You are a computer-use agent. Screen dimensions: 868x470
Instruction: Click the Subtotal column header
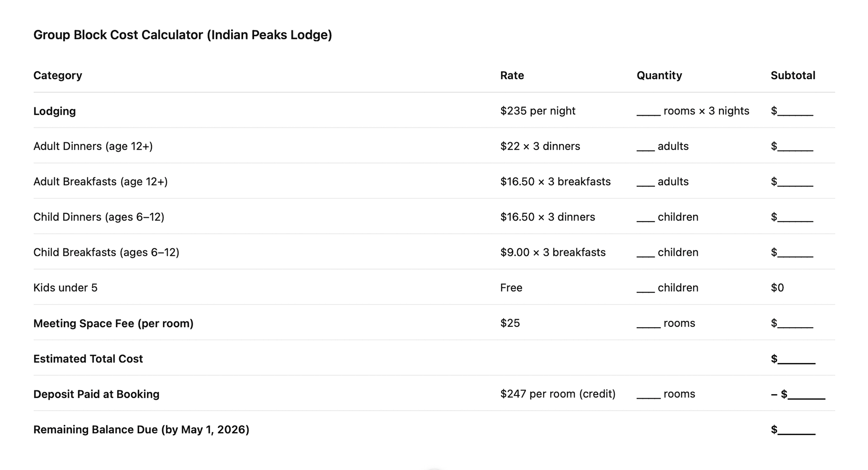pos(793,75)
